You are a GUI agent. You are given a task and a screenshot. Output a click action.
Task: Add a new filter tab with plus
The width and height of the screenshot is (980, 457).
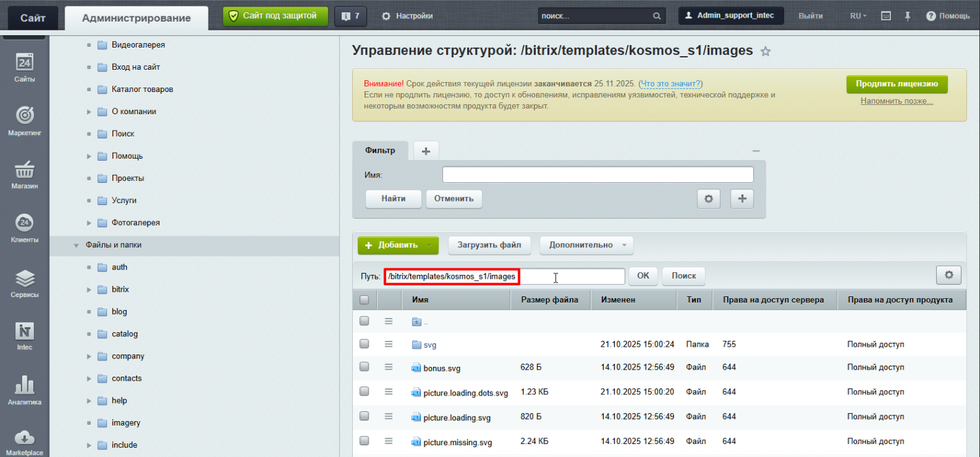pyautogui.click(x=426, y=151)
